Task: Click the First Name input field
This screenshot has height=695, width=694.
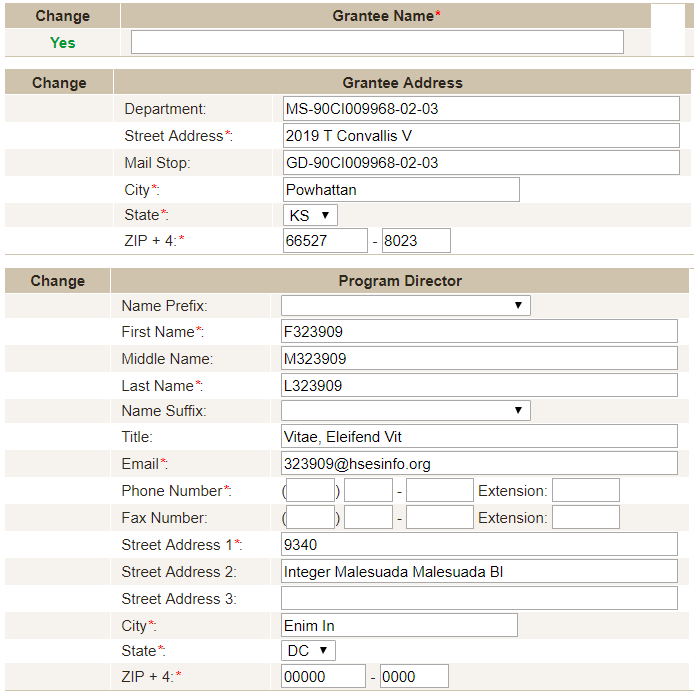Action: [x=480, y=331]
